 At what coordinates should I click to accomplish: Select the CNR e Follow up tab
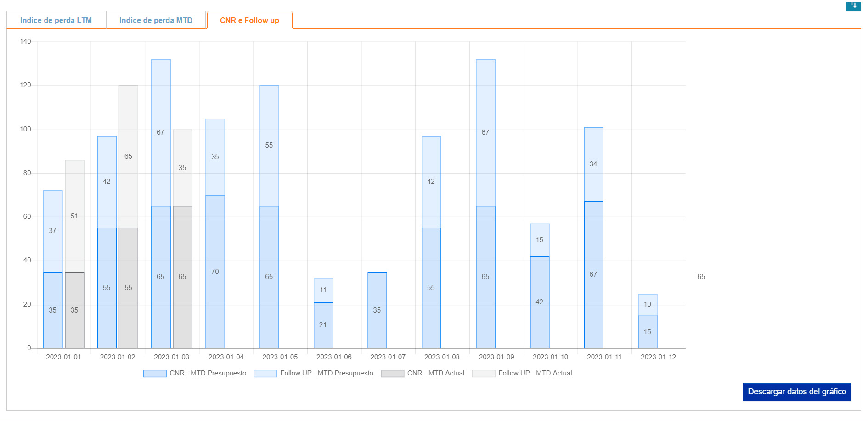pyautogui.click(x=249, y=20)
